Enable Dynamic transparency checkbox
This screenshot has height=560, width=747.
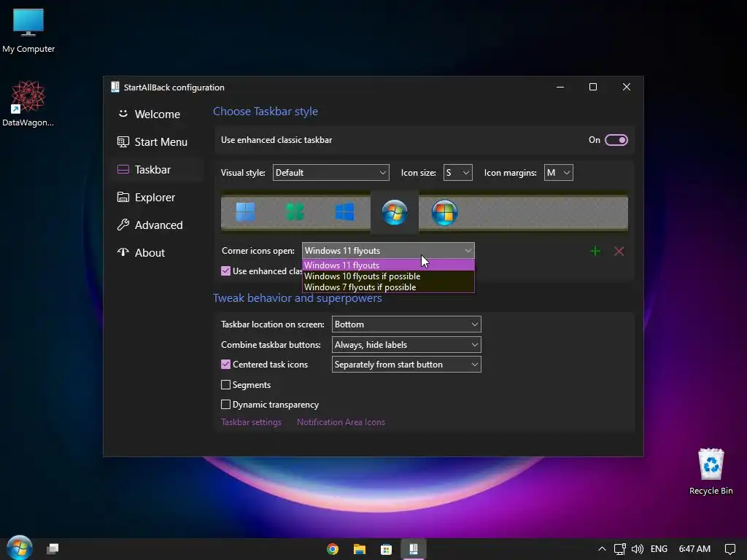(x=226, y=405)
